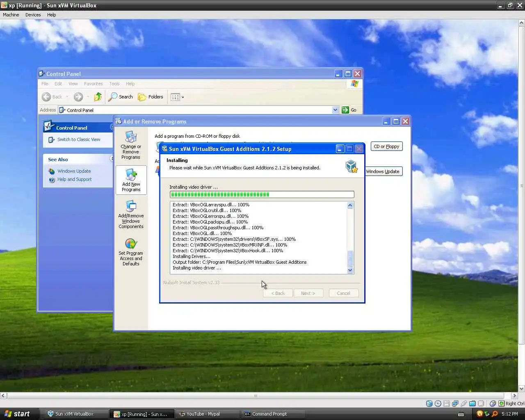Click the floppy disk status icon

[x=446, y=404]
